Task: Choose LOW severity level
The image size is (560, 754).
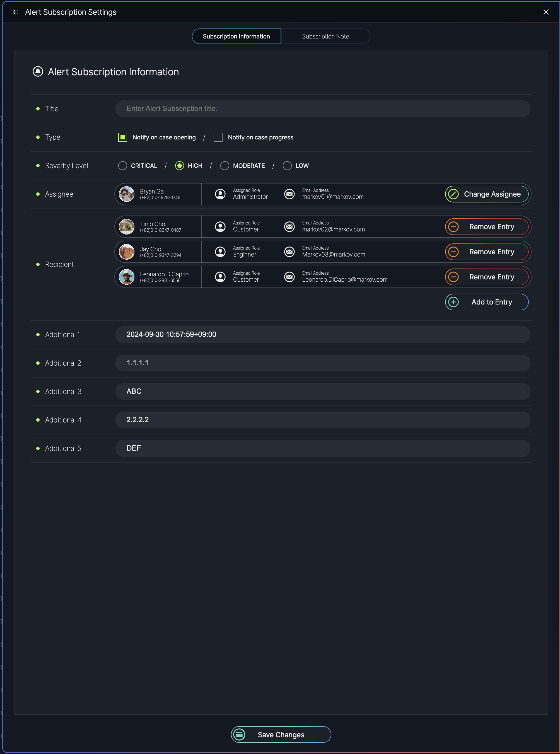Action: [287, 166]
